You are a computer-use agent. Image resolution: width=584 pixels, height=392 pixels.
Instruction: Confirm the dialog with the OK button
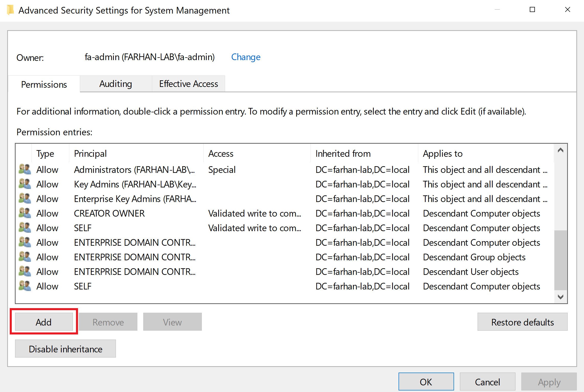click(x=426, y=382)
